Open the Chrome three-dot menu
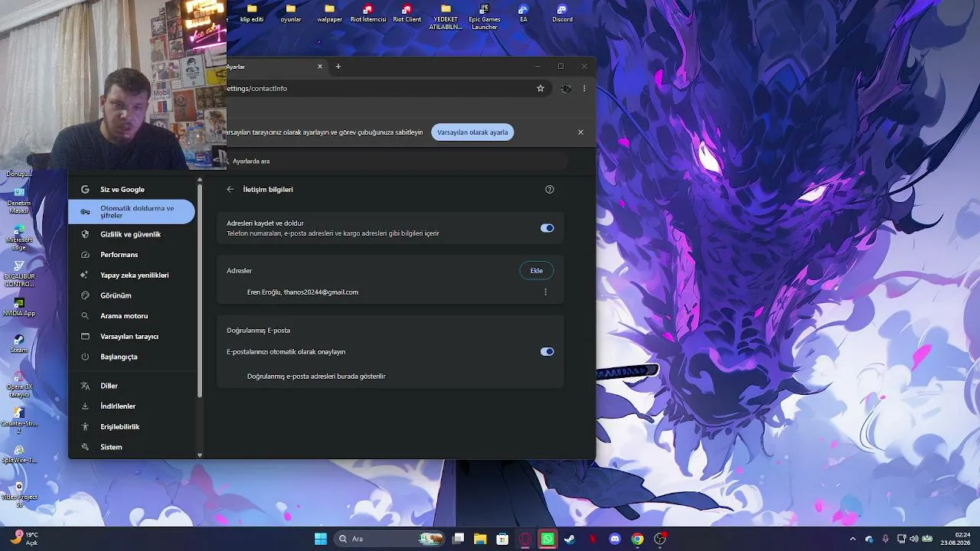This screenshot has width=980, height=551. point(584,88)
